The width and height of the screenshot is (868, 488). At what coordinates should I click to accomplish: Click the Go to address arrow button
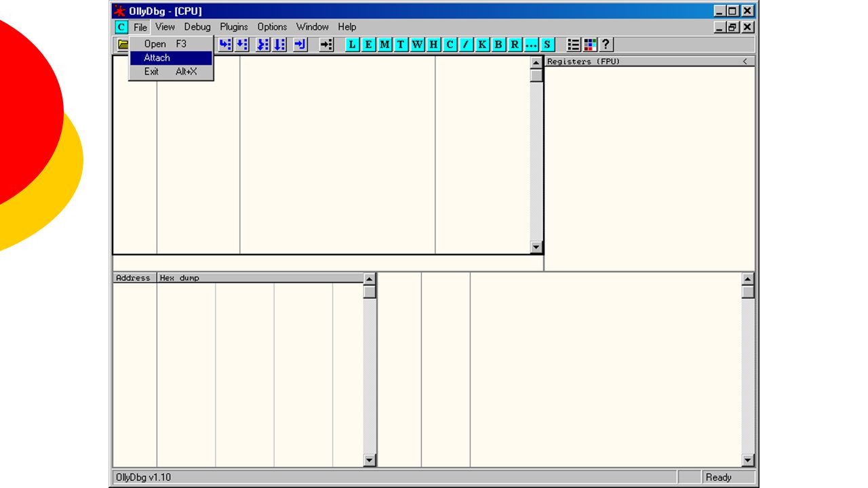pyautogui.click(x=327, y=45)
